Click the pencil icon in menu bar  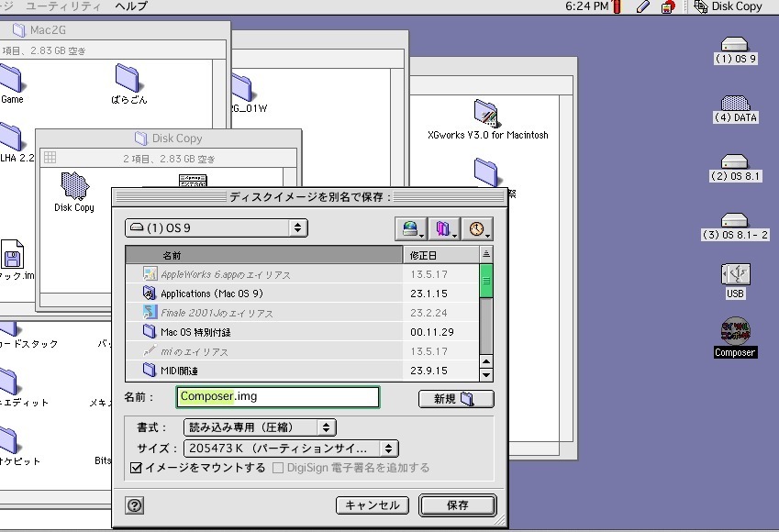point(643,6)
